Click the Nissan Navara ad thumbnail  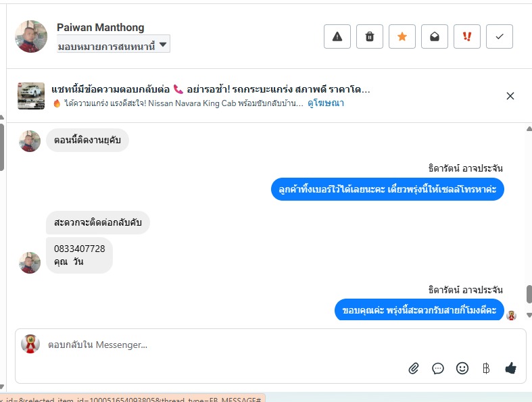[31, 96]
